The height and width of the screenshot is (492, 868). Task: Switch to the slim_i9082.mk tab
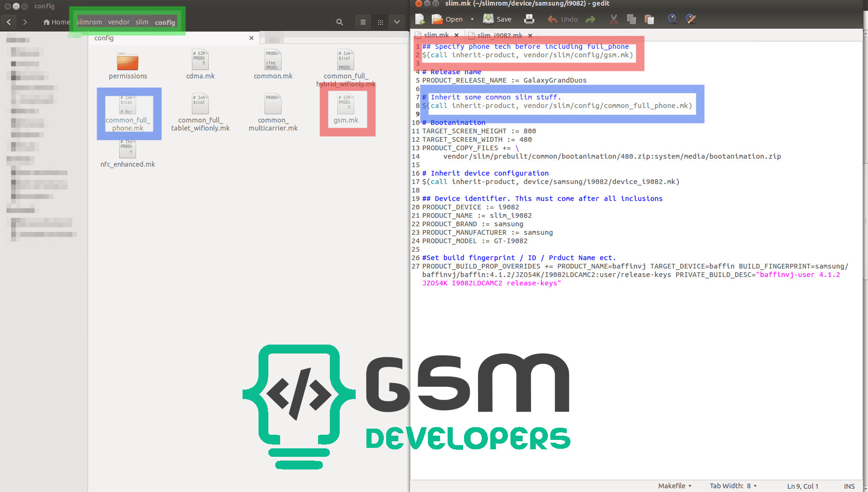pyautogui.click(x=500, y=36)
